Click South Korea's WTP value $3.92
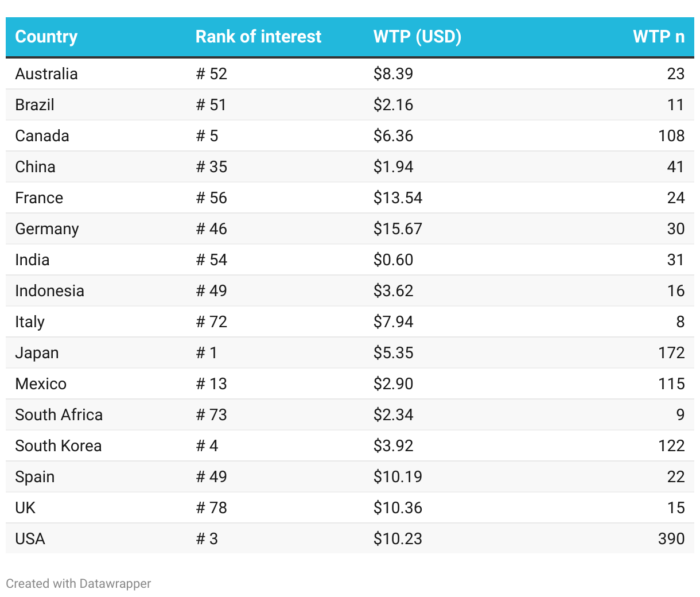 click(x=393, y=446)
